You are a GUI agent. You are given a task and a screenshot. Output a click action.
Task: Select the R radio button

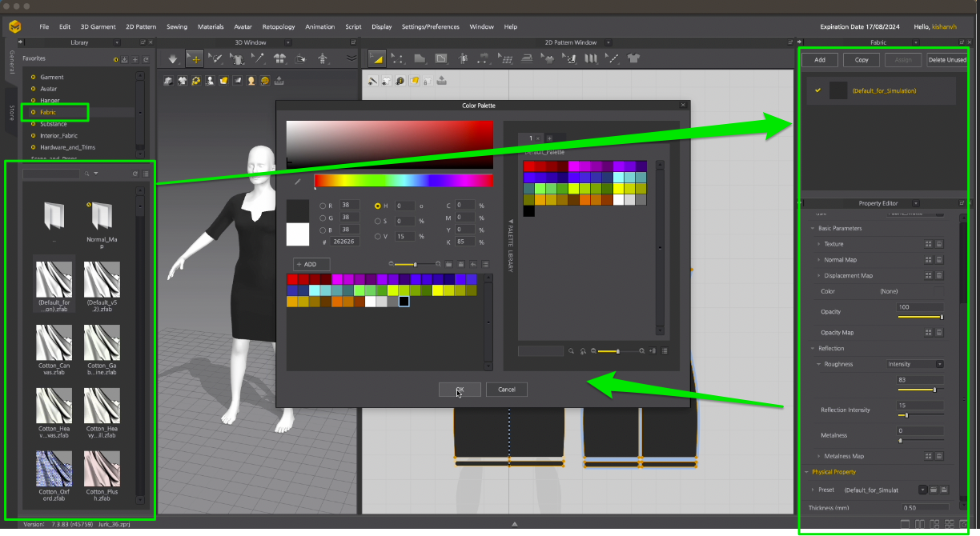323,206
